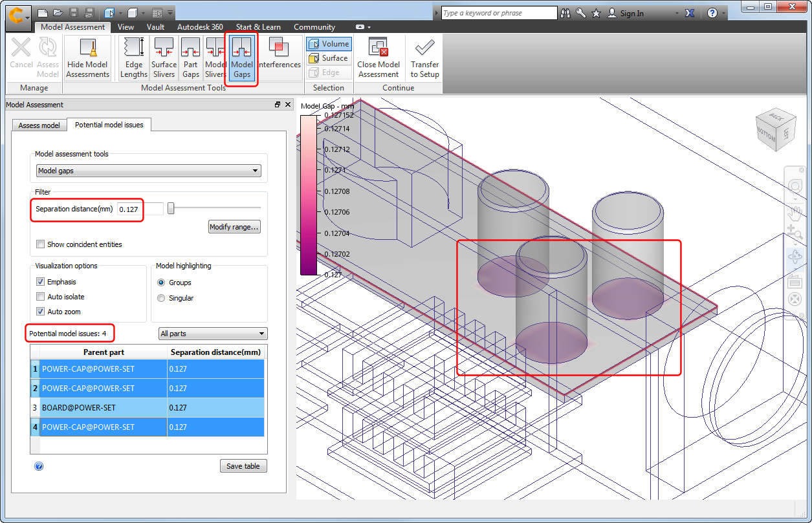Image resolution: width=812 pixels, height=523 pixels.
Task: Select the Zoom tool in navigation bar
Action: click(x=795, y=233)
